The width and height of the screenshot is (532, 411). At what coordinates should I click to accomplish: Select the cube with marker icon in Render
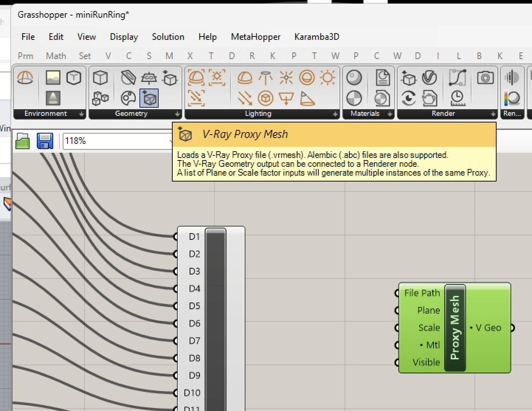[409, 78]
